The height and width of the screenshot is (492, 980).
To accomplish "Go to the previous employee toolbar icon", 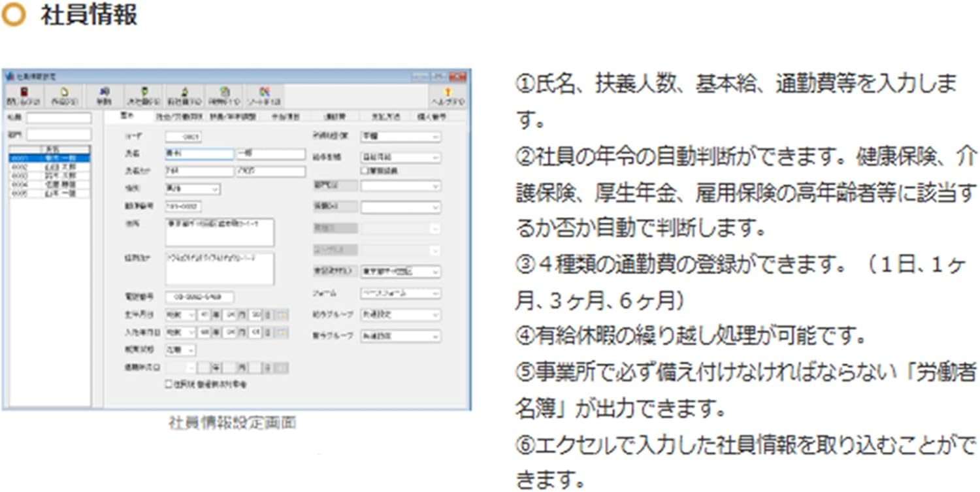I will pos(184,96).
